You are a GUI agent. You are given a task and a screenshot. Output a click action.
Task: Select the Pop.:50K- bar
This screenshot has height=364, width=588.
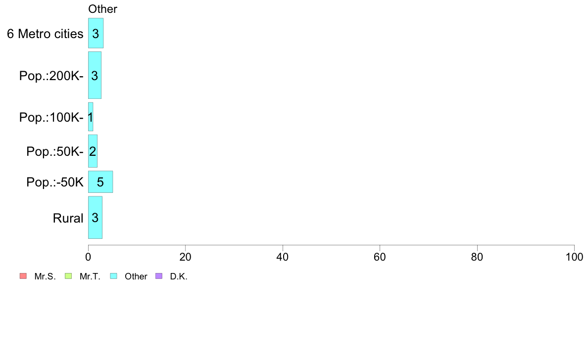tap(93, 151)
